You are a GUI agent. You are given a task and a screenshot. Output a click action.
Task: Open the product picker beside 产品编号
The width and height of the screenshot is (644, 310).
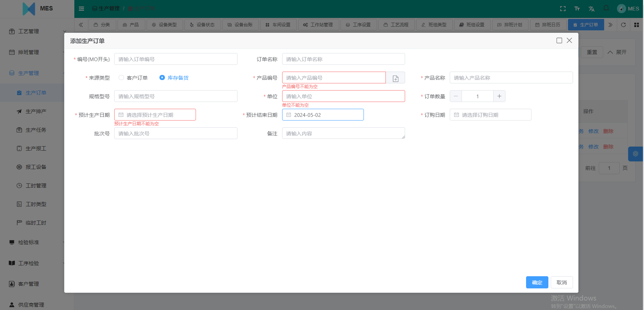[395, 77]
